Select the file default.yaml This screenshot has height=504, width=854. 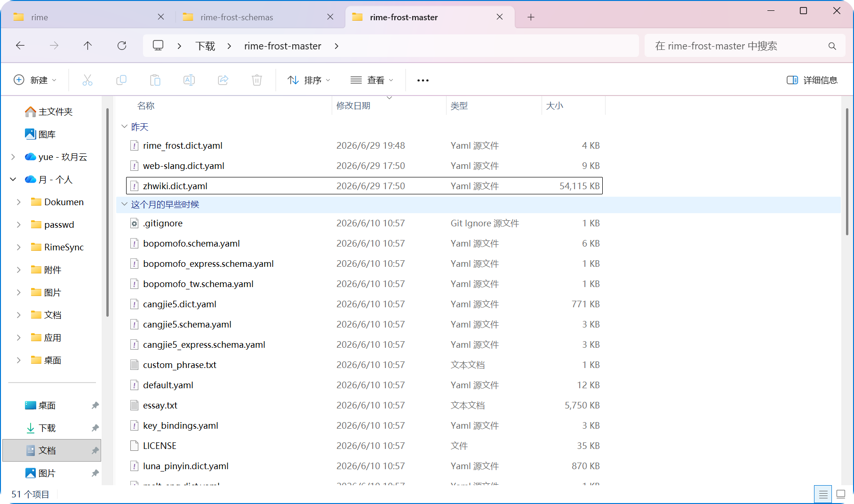(364, 385)
